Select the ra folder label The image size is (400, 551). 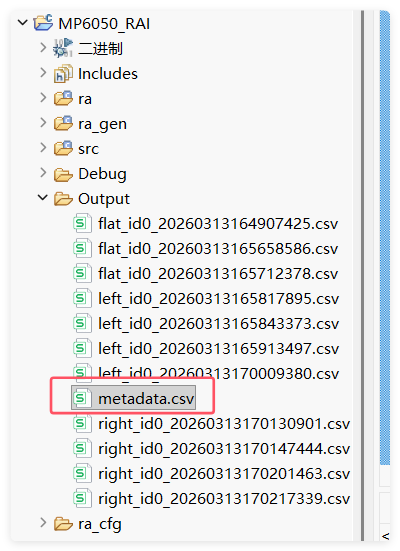85,99
